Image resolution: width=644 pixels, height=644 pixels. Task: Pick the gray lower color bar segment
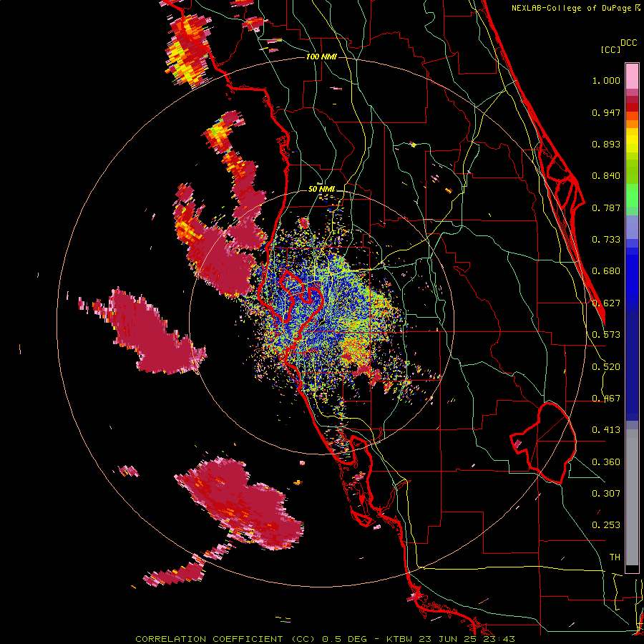pos(632,497)
